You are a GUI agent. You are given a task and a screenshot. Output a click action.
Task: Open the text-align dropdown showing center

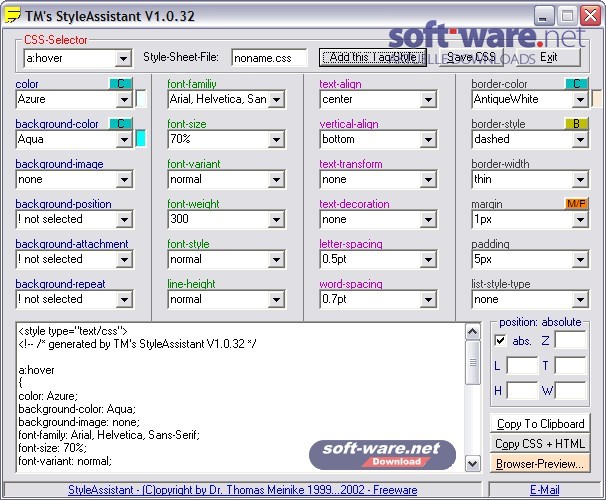pos(428,99)
